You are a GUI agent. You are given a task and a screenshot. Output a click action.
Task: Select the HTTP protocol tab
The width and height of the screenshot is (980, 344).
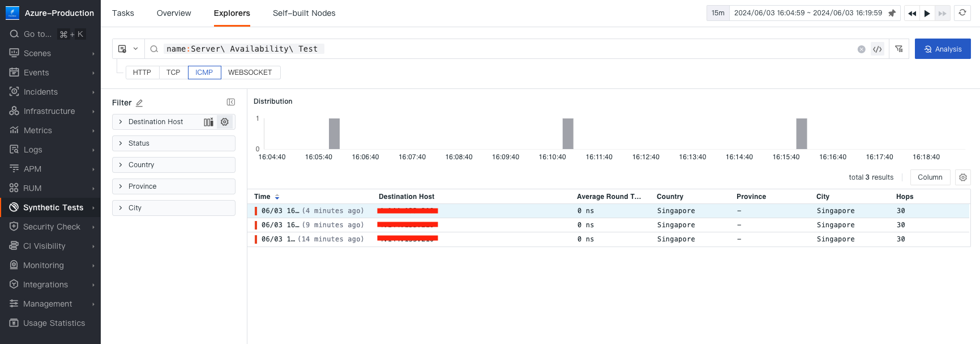coord(142,73)
